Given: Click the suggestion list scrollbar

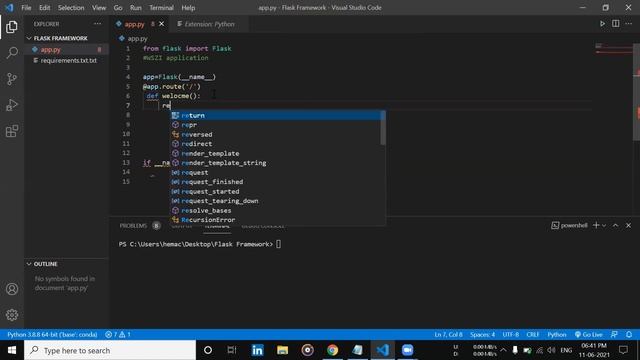Looking at the screenshot, I should tap(383, 128).
